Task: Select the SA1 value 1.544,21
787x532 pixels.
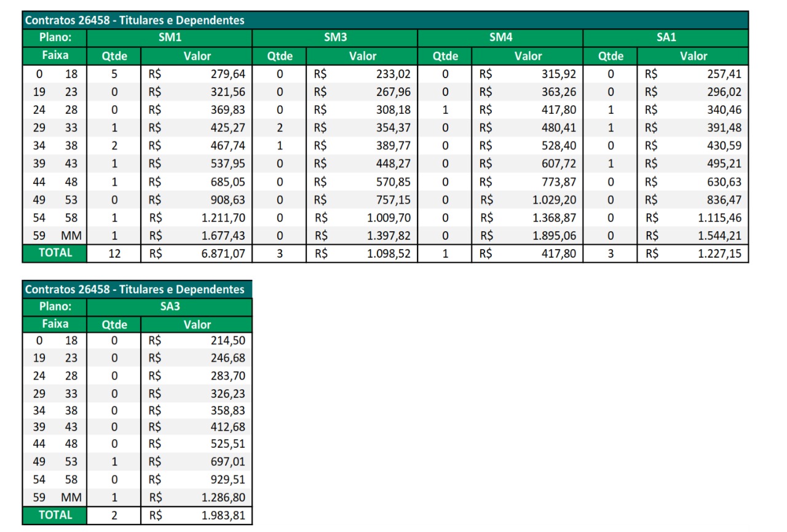Action: pyautogui.click(x=719, y=236)
